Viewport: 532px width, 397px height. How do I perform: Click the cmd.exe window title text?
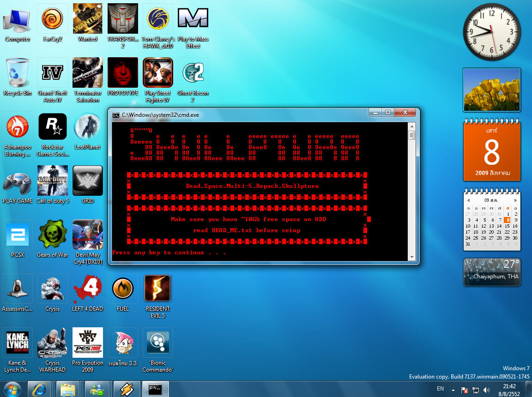tap(161, 115)
